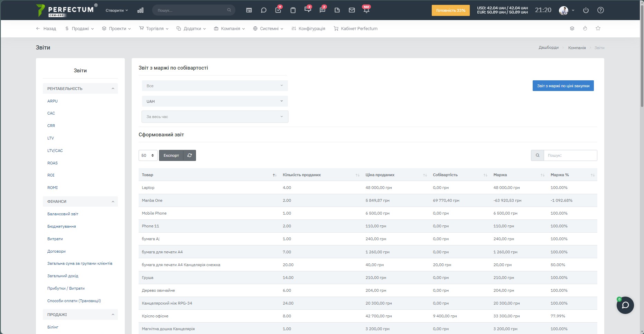Click the star favorites icon
Screen dimensions: 644x334
(598, 28)
